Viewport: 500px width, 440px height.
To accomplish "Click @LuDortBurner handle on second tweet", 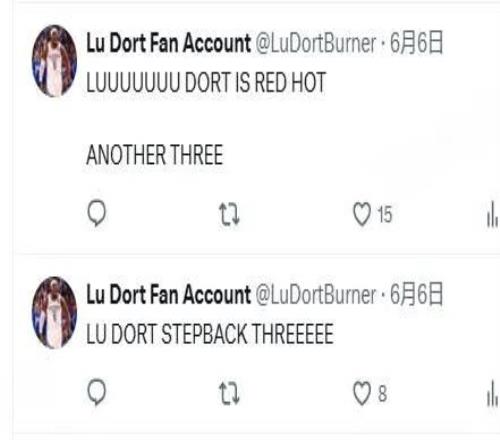I will (316, 295).
